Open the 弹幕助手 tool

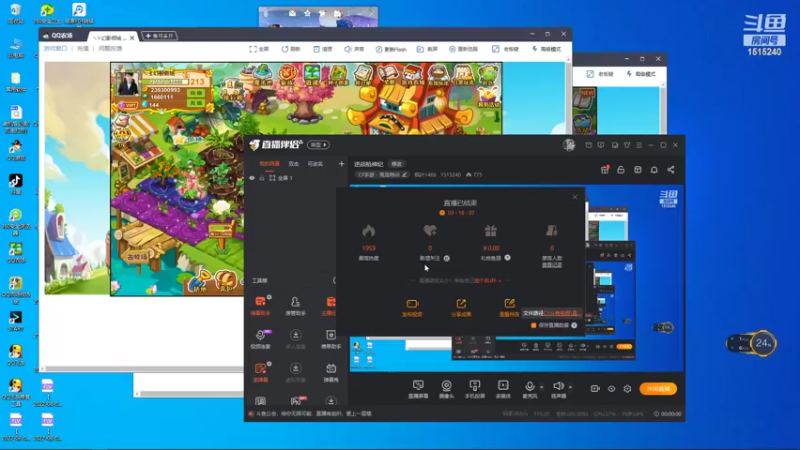coord(260,306)
